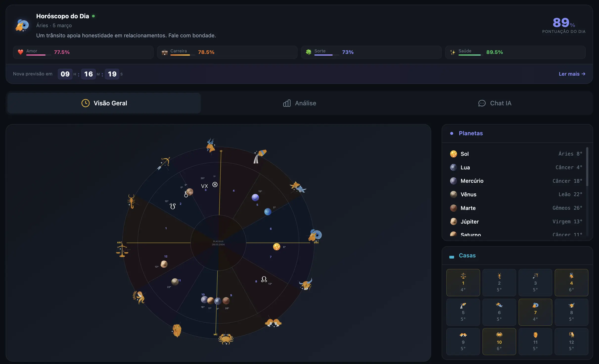Select the briefcase icon beside Carreira
The width and height of the screenshot is (599, 364).
(x=165, y=52)
